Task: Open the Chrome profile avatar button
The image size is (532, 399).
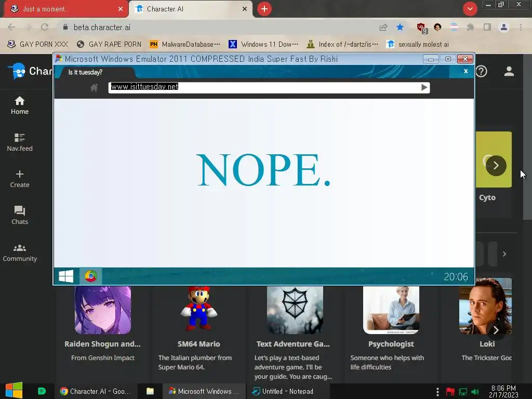Action: pyautogui.click(x=504, y=27)
